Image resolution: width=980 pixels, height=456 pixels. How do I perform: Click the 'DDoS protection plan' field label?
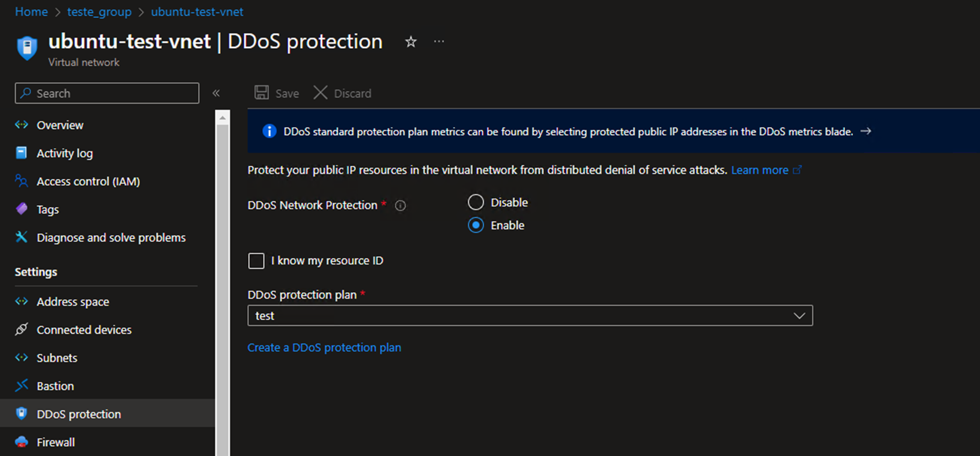302,295
